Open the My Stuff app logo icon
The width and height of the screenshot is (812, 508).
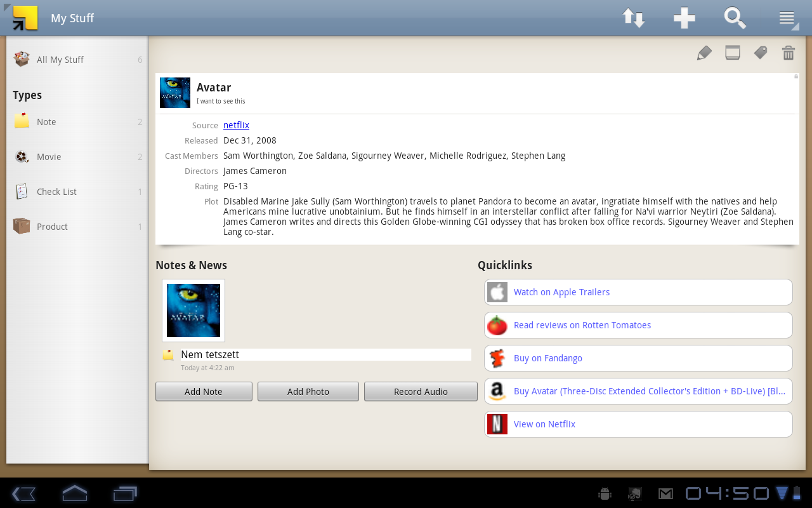coord(24,18)
